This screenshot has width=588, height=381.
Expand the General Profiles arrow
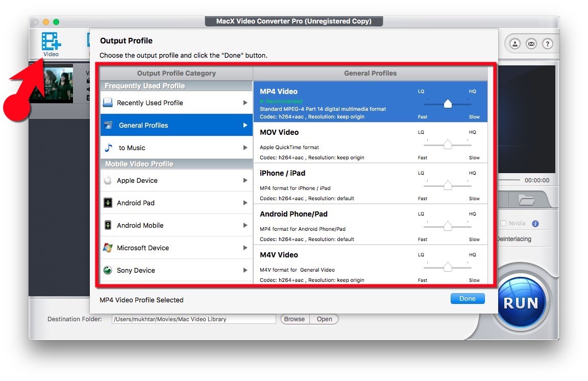click(245, 125)
